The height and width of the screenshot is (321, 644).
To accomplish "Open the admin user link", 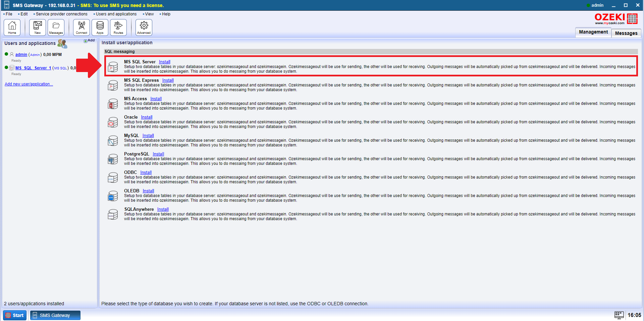I will [21, 55].
